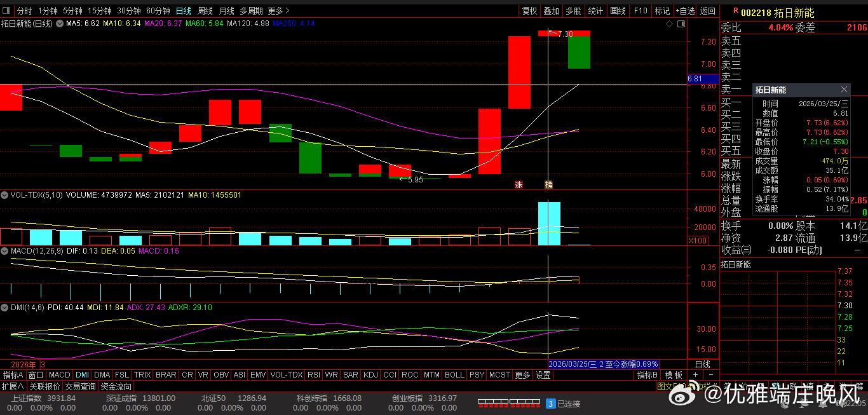This screenshot has height=415, width=868.
Task: Switch to 60分钟 period
Action: click(x=158, y=11)
